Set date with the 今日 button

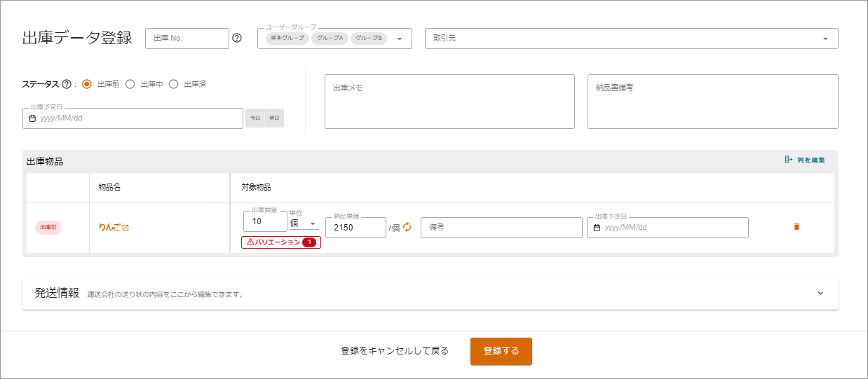coord(255,118)
